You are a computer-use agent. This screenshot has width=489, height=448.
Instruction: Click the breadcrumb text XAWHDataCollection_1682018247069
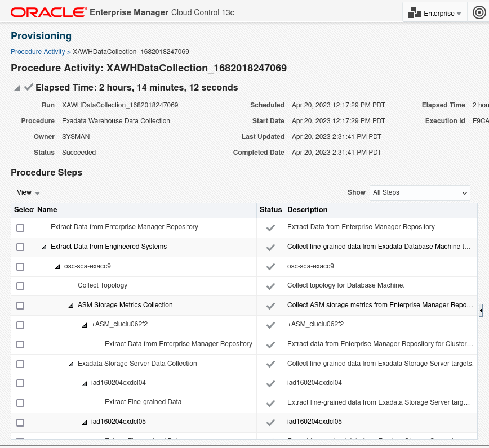(131, 52)
